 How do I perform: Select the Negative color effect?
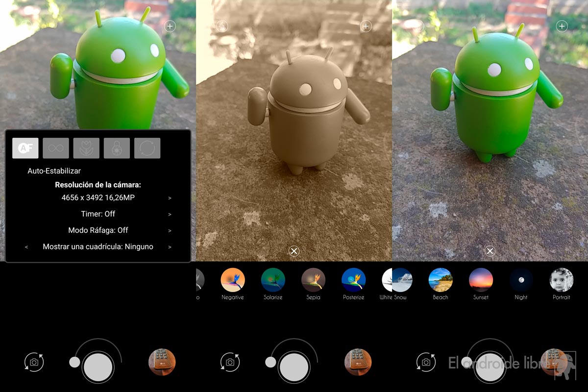point(233,280)
